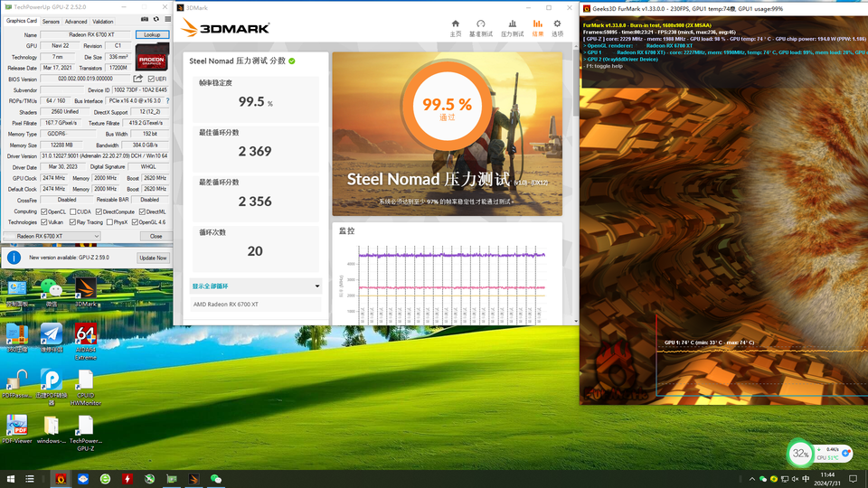Click the BIOS export share icon
The width and height of the screenshot is (868, 488).
(137, 79)
